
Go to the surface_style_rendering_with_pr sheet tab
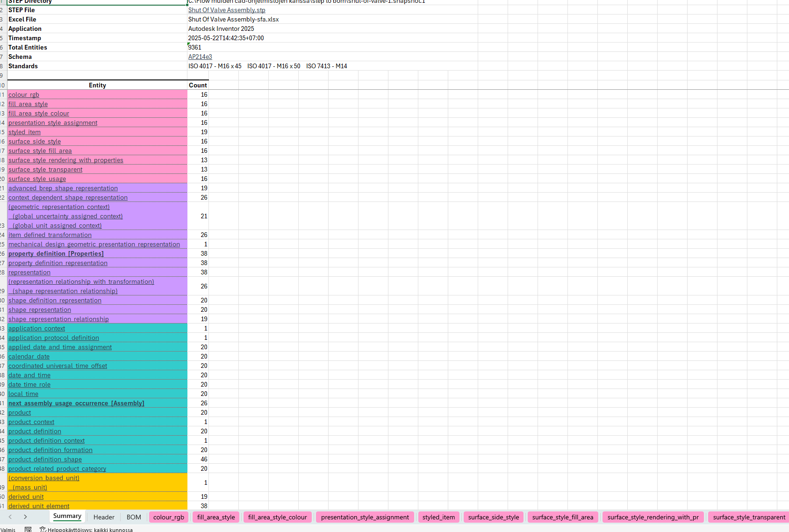click(x=653, y=517)
